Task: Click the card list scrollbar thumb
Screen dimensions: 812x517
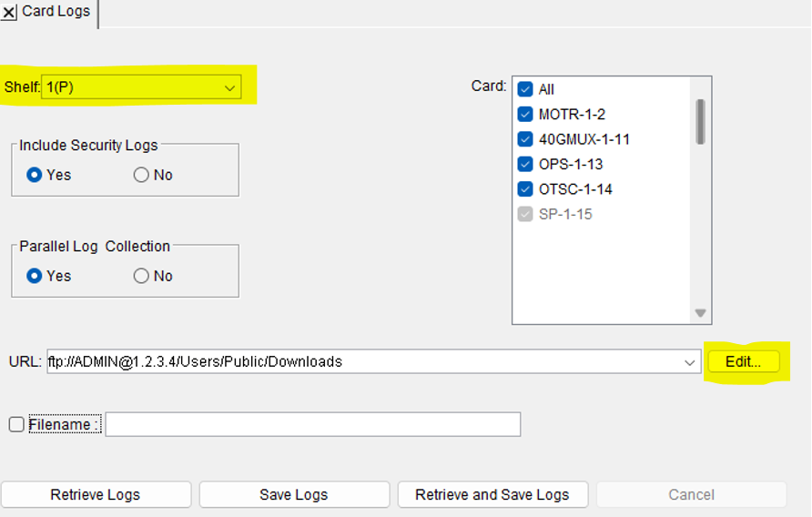Action: click(701, 122)
